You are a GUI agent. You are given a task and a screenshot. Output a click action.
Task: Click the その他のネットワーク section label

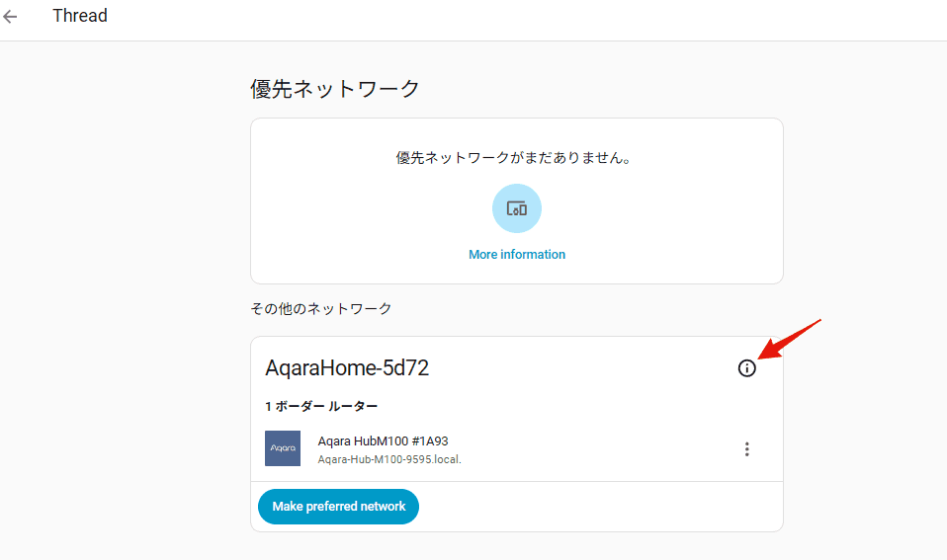(x=320, y=308)
